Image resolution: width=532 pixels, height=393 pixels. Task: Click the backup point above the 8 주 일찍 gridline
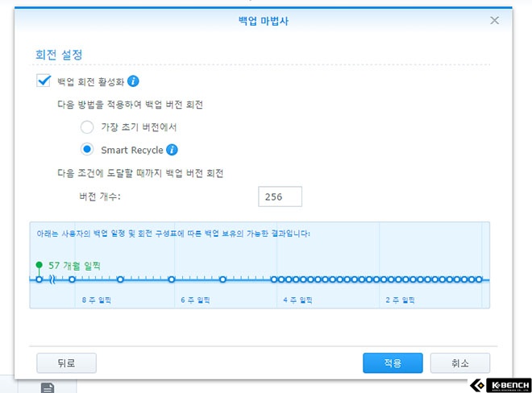(x=72, y=279)
